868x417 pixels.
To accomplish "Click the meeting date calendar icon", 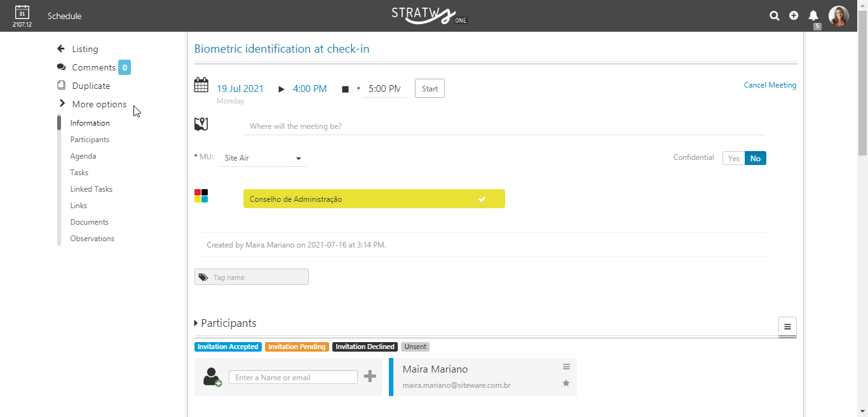I will click(201, 85).
